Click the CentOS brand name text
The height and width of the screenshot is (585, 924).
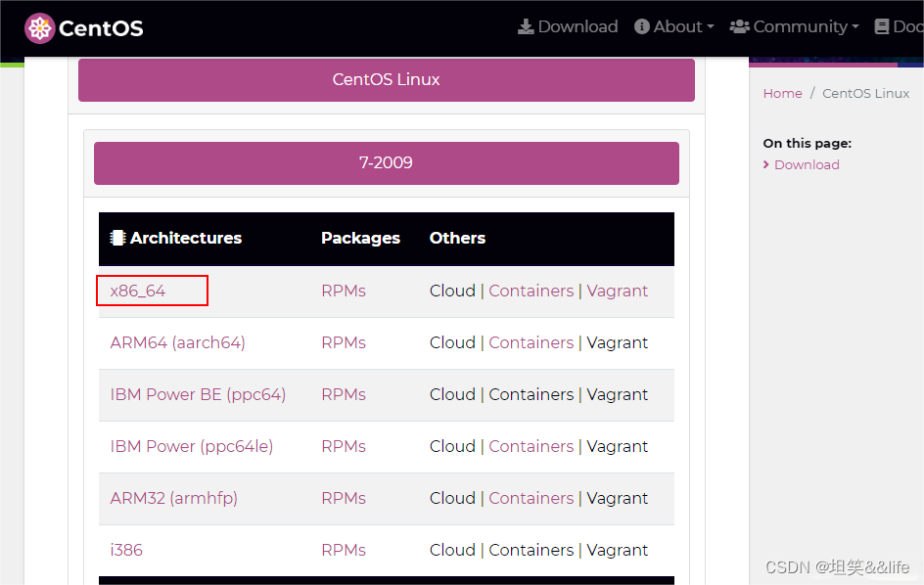pos(101,28)
